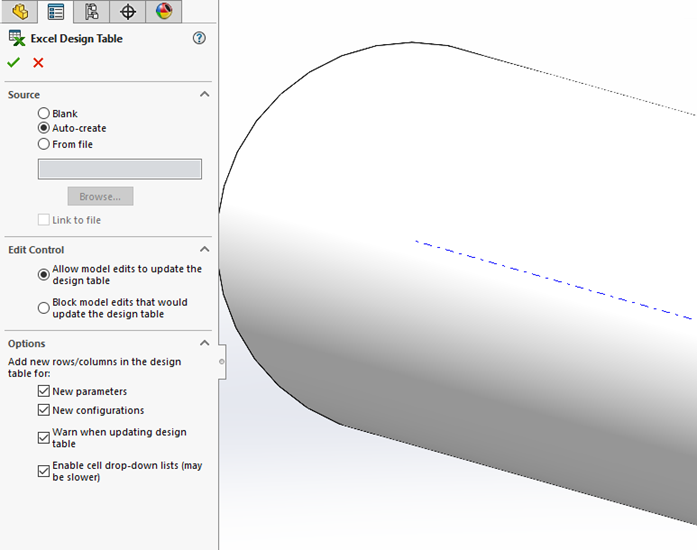Viewport: 697px width, 550px height.
Task: Click the panel collapse handle
Action: point(222,361)
